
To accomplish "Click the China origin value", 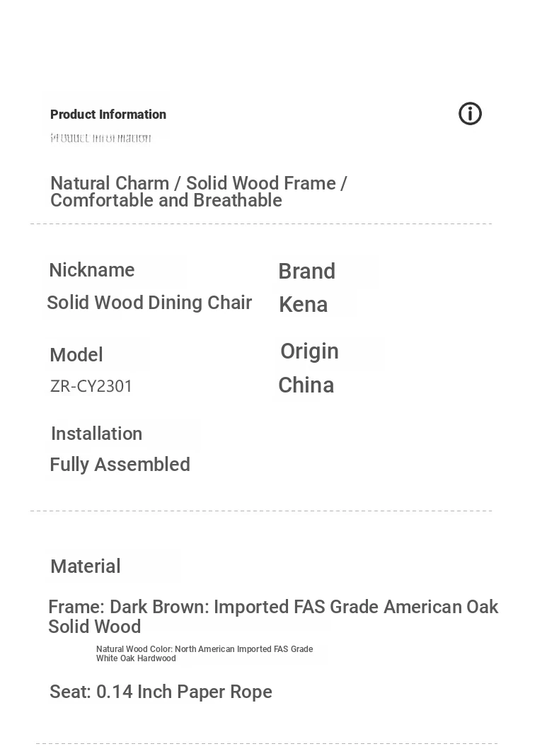I will pyautogui.click(x=306, y=385).
